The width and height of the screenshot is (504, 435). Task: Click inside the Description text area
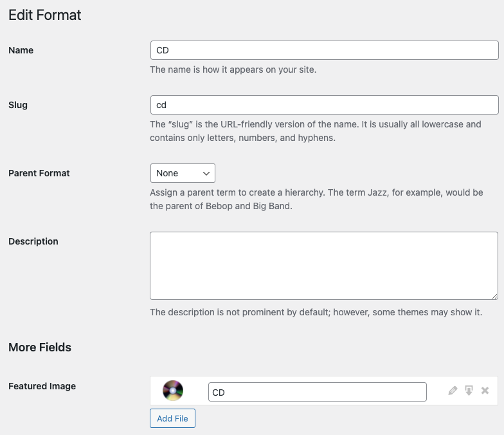coord(324,265)
